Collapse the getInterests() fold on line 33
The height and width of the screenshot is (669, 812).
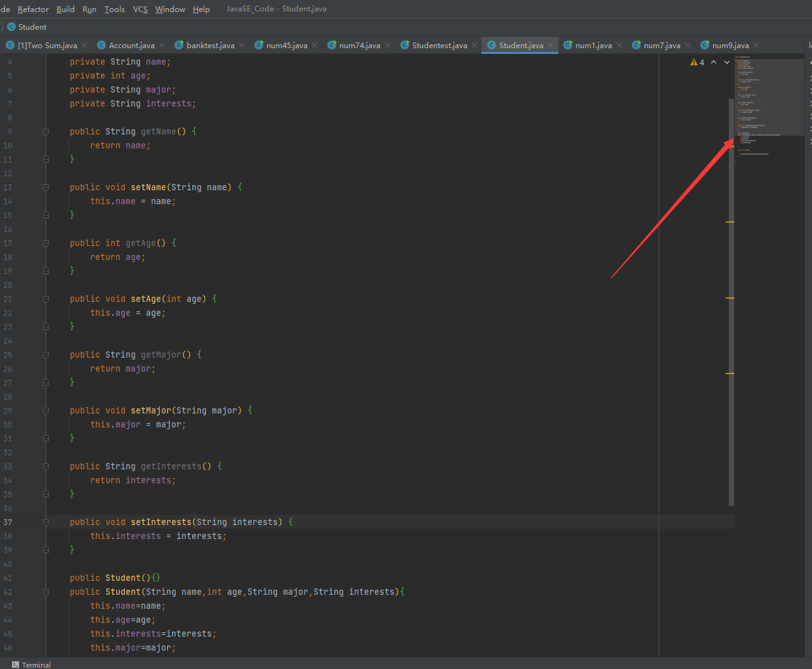click(x=46, y=467)
